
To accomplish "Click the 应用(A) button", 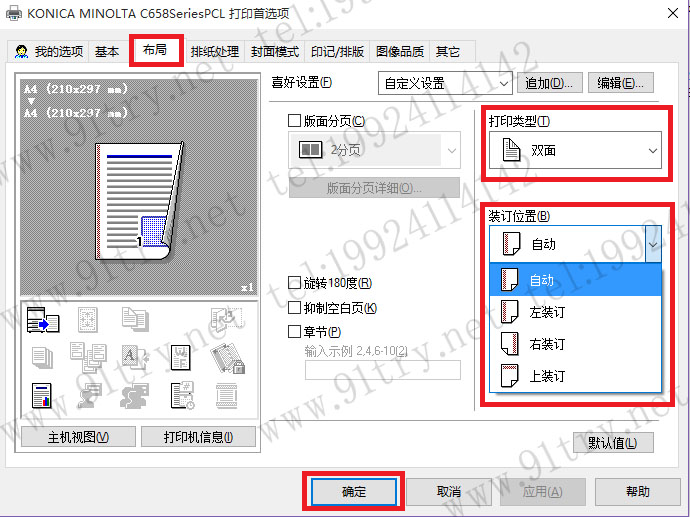I will click(x=543, y=491).
